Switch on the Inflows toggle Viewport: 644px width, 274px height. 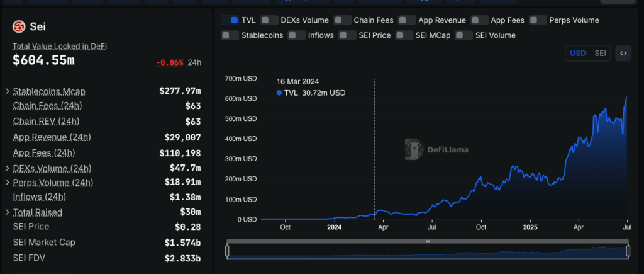click(x=297, y=35)
